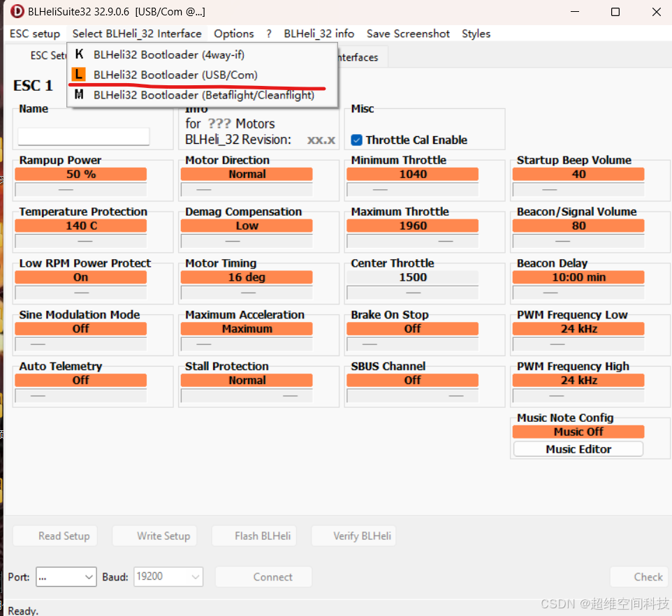
Task: Adjust the Sine Modulation Mode slider
Action: tap(80, 344)
